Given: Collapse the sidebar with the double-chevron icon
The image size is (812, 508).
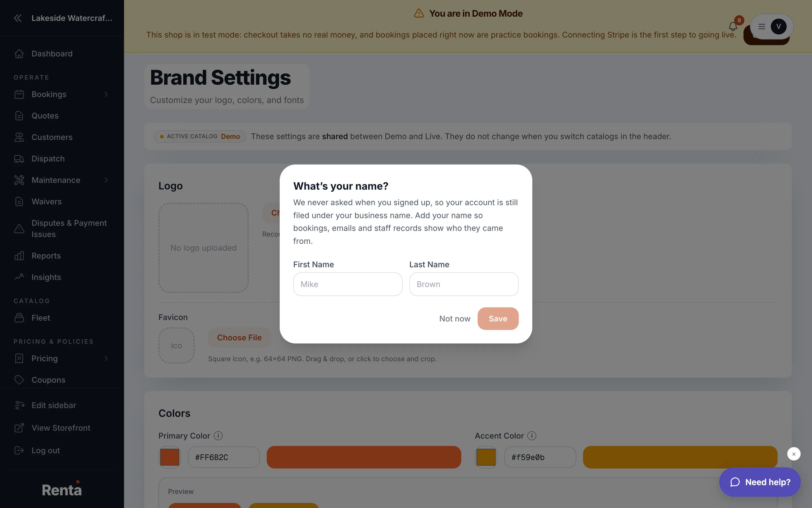Looking at the screenshot, I should (x=18, y=18).
